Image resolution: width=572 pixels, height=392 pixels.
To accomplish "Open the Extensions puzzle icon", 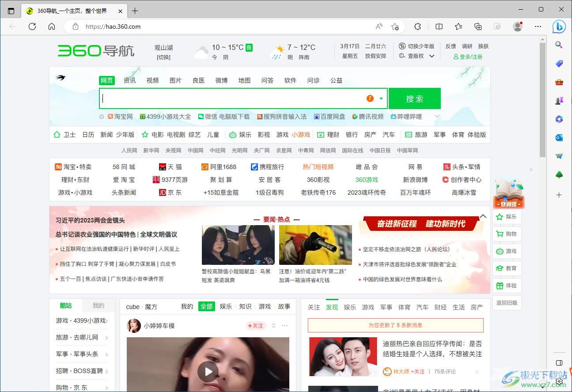I will click(418, 26).
